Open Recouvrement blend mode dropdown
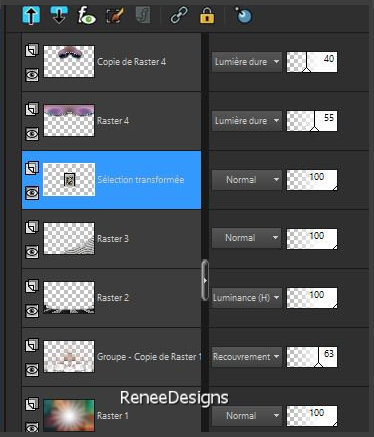This screenshot has height=437, width=374. 247,357
